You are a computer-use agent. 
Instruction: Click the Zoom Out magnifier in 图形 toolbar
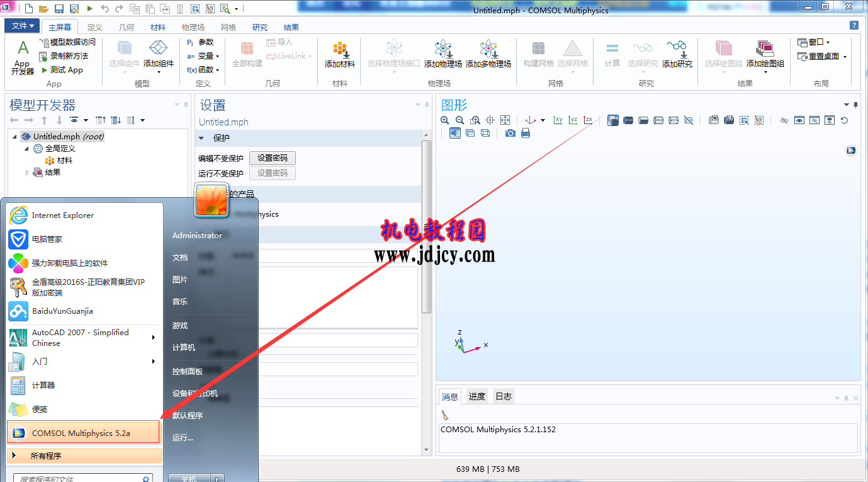pyautogui.click(x=460, y=120)
